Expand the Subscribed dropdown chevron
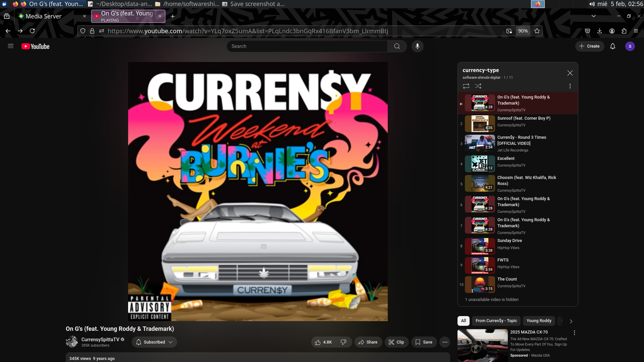Viewport: 644px width, 362px height. coord(170,342)
